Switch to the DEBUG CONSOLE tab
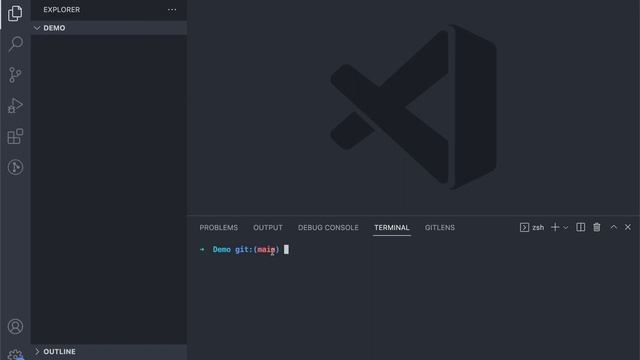The width and height of the screenshot is (640, 360). (328, 228)
